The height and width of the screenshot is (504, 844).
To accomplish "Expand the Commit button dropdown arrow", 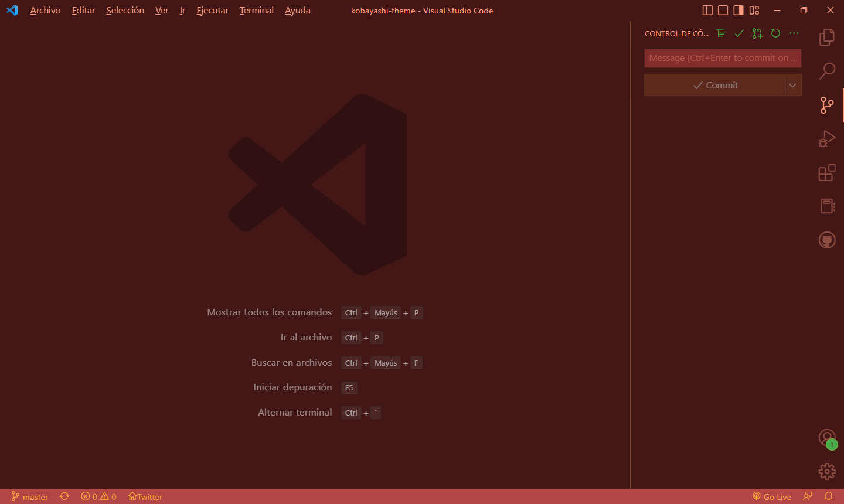I will (x=792, y=85).
